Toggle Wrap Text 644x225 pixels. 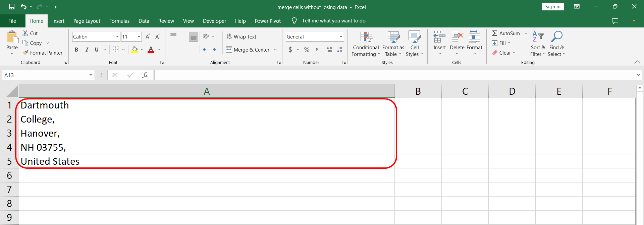tap(241, 36)
